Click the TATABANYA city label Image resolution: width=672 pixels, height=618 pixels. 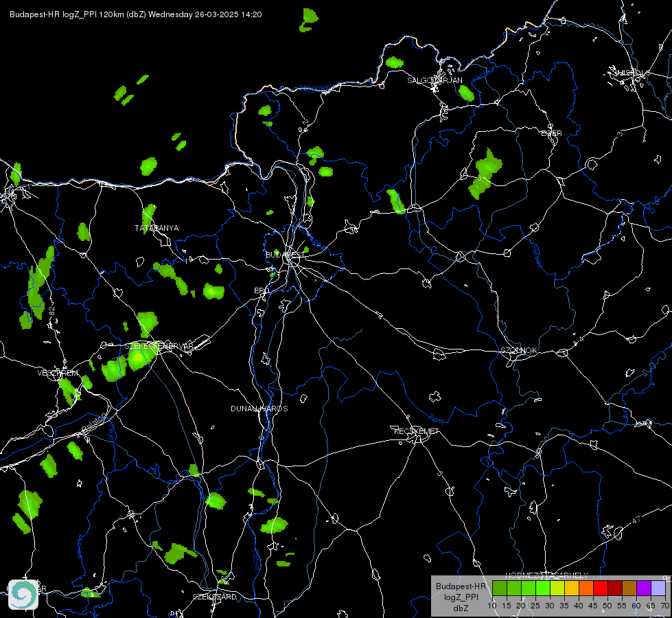[157, 228]
